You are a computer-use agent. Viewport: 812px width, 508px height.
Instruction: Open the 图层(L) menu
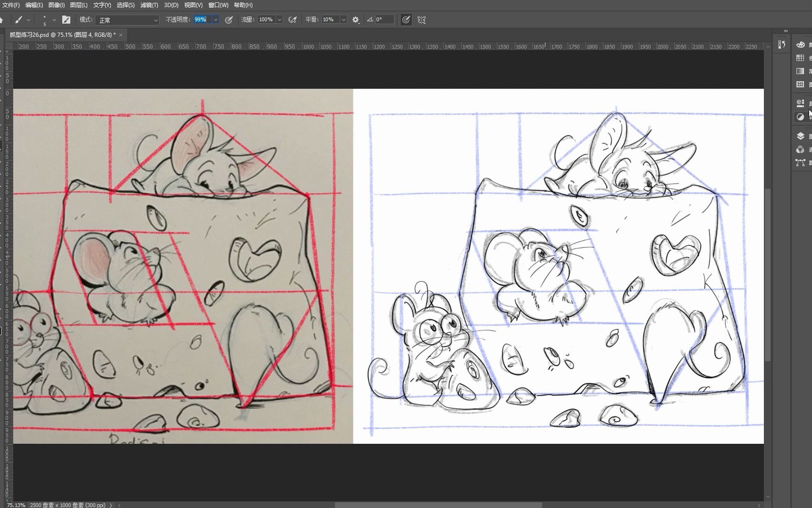pyautogui.click(x=79, y=5)
